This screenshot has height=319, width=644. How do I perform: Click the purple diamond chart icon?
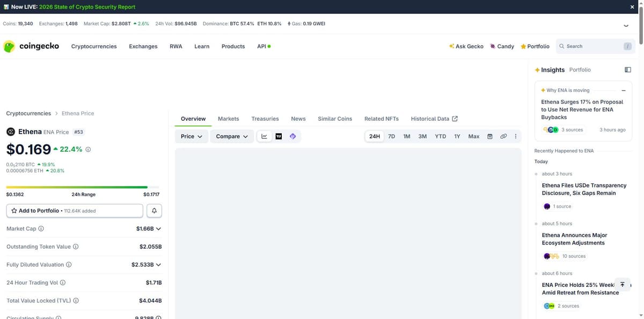click(x=293, y=136)
